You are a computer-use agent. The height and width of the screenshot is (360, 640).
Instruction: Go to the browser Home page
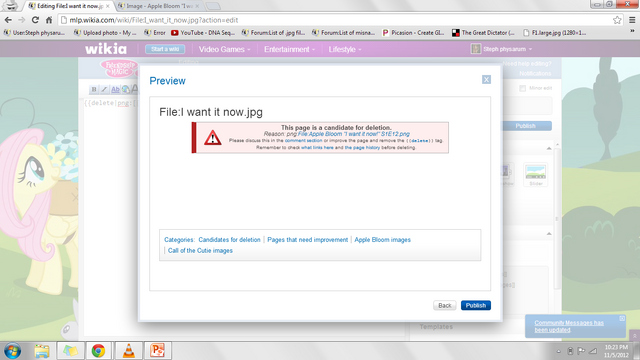click(x=49, y=20)
